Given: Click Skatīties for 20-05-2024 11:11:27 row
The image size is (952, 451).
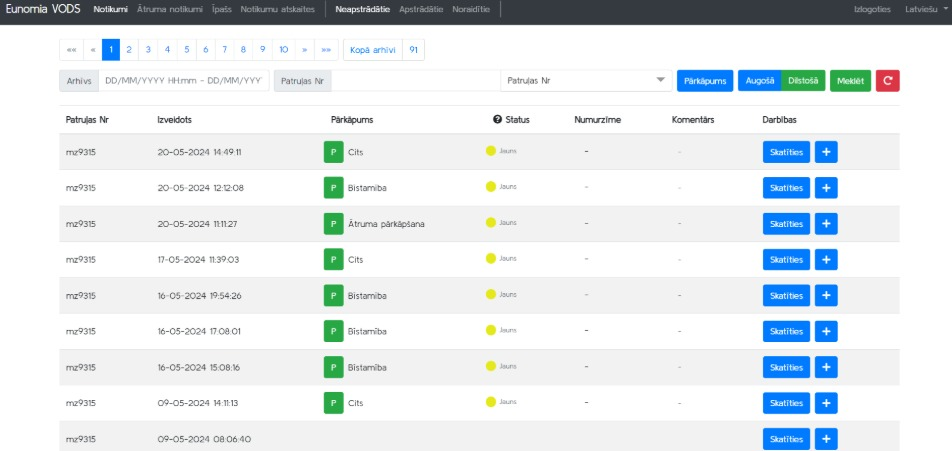Looking at the screenshot, I should point(786,223).
